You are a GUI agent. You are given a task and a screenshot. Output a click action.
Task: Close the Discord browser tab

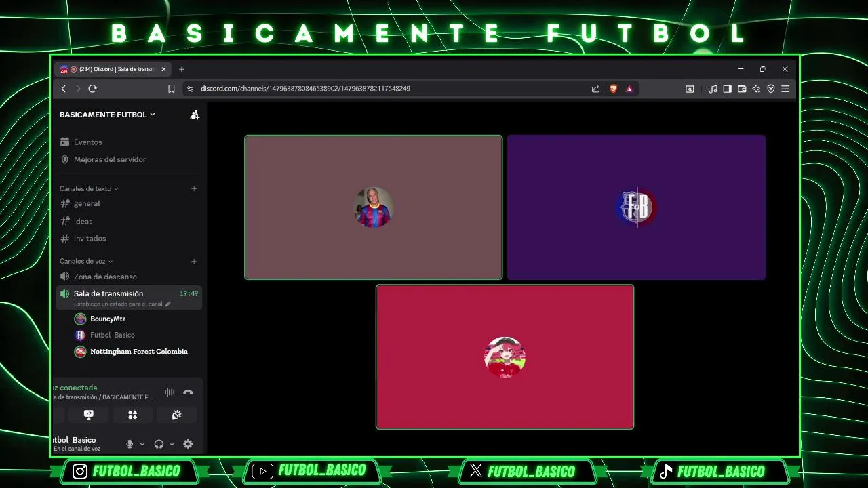coord(163,69)
